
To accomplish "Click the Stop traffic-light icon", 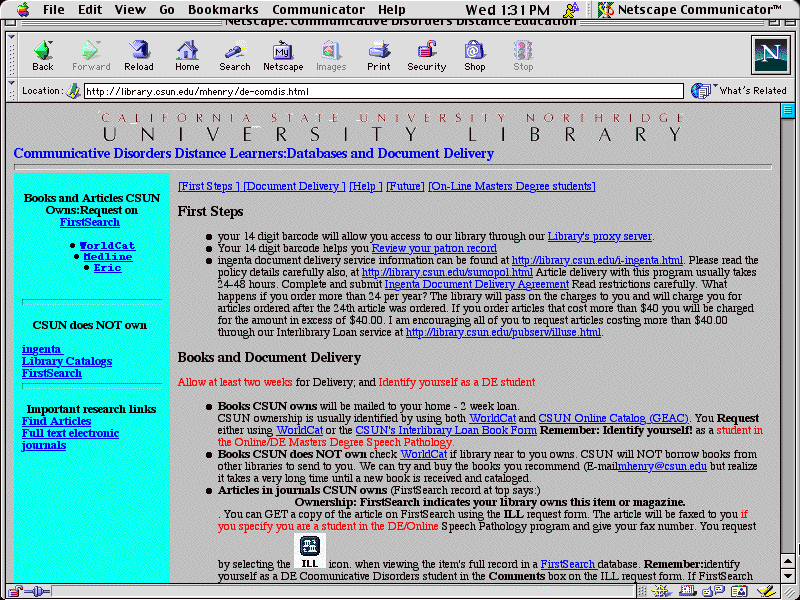I will coord(523,55).
